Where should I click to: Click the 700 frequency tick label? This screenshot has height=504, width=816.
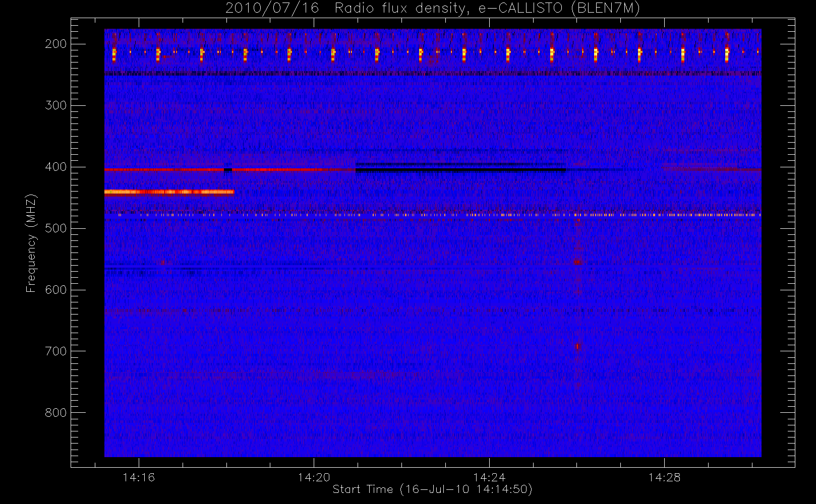[56, 351]
